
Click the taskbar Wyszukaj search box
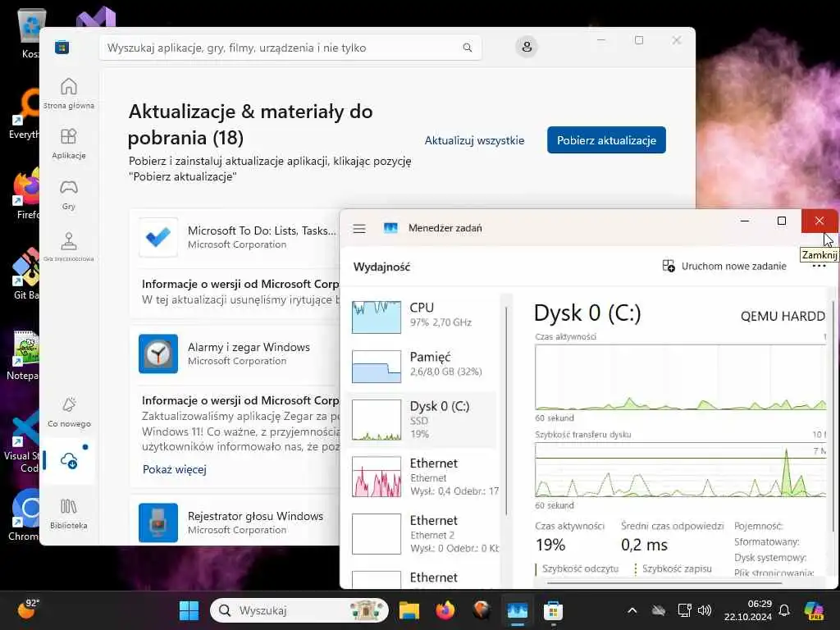coord(299,610)
